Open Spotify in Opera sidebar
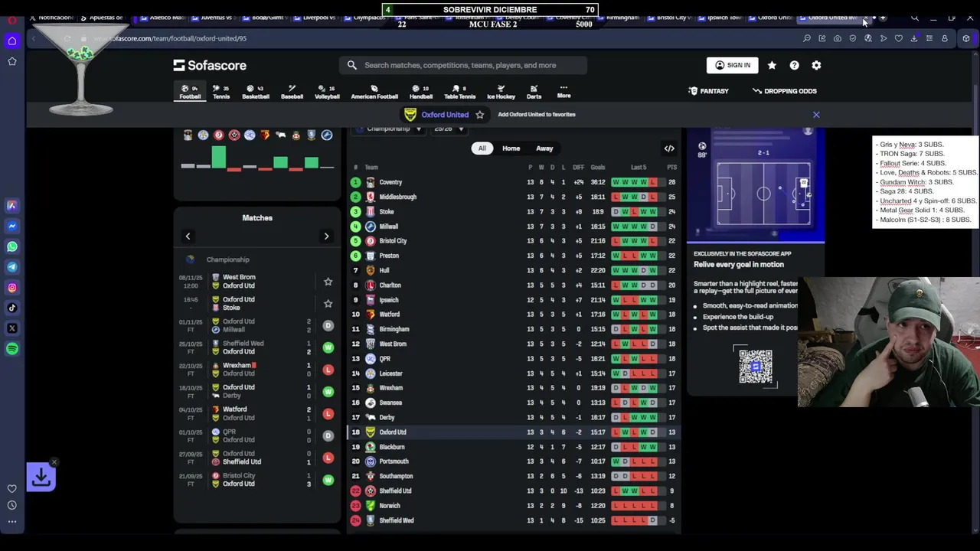Image resolution: width=980 pixels, height=551 pixels. coord(12,349)
